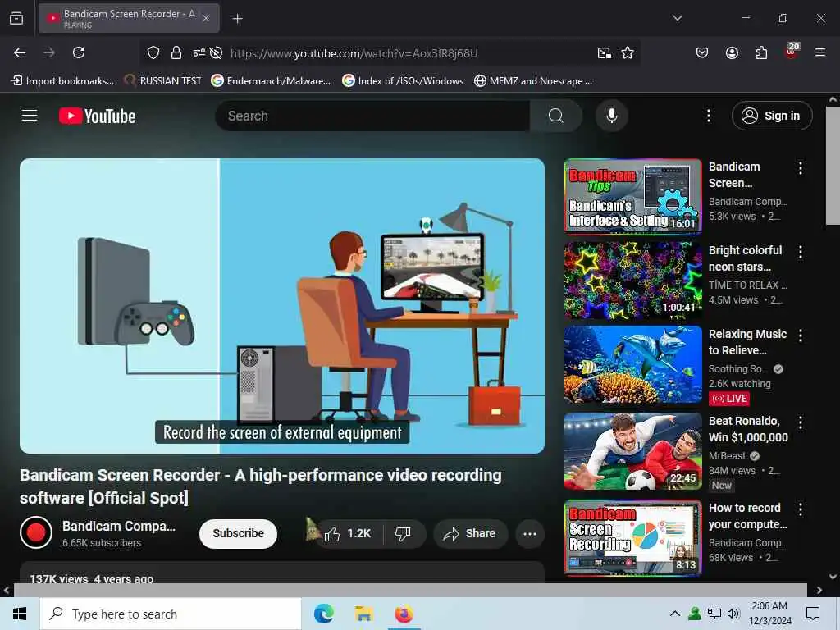Like the video with 1.2K likes
This screenshot has width=840, height=630.
coord(348,533)
